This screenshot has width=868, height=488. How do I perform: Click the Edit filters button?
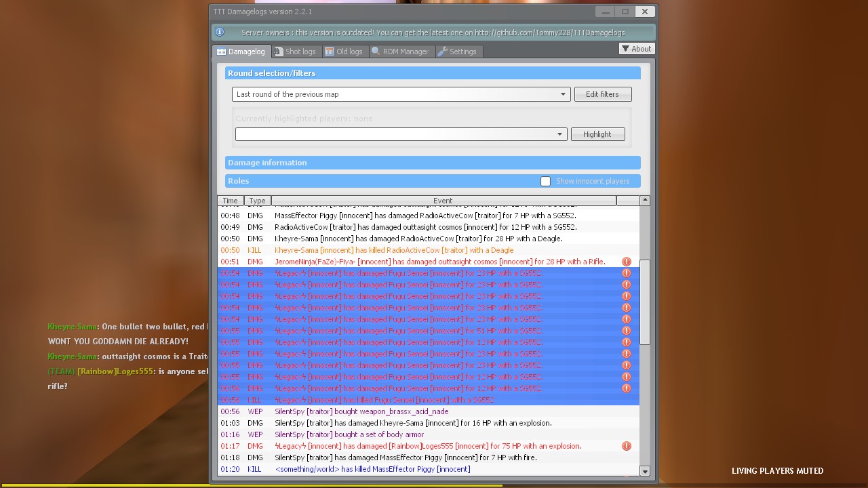tap(602, 94)
